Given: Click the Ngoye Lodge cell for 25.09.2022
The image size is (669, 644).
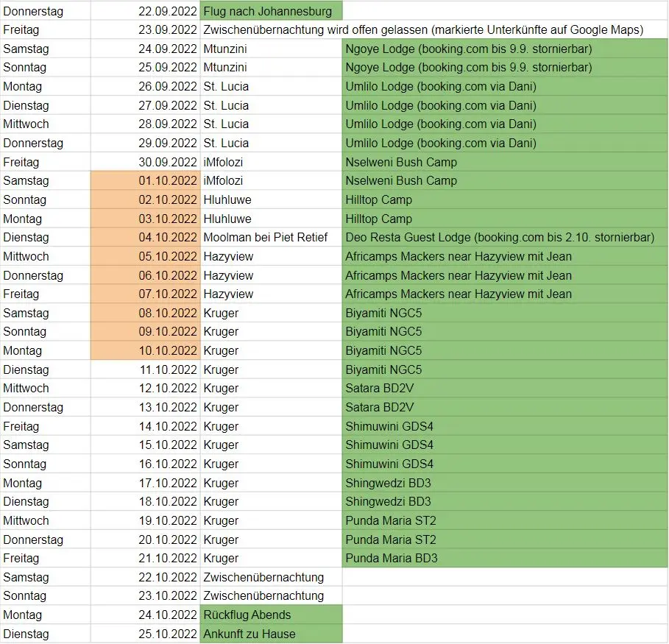Looking at the screenshot, I should (x=505, y=67).
